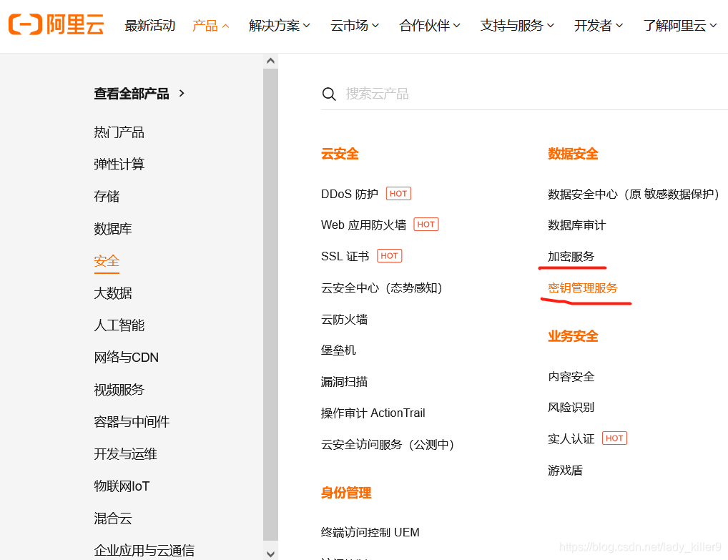This screenshot has width=728, height=560.
Task: Open 密钥管理服务 product link
Action: (583, 288)
